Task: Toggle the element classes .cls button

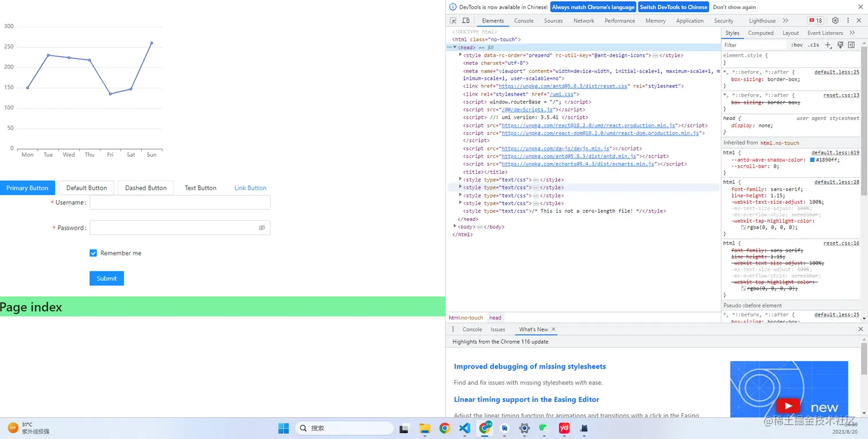Action: [x=813, y=45]
